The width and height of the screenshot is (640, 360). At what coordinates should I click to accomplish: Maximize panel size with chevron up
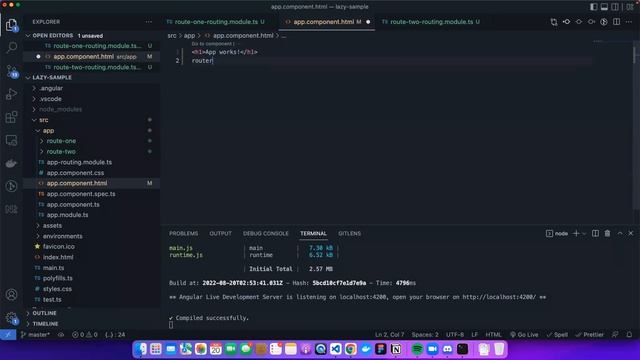coord(620,233)
